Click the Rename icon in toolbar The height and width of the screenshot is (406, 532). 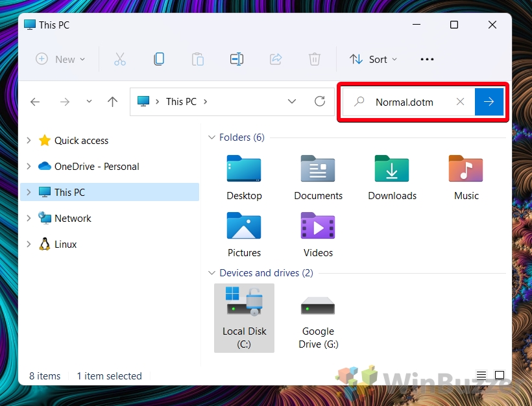pyautogui.click(x=237, y=59)
